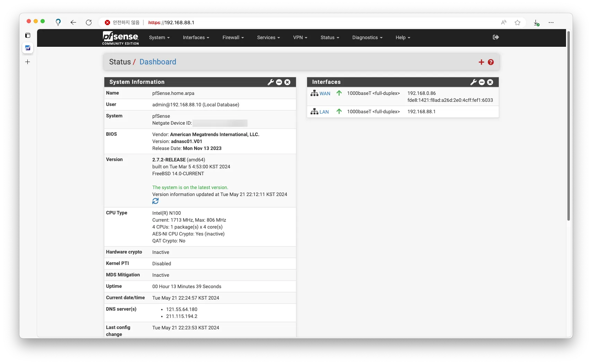This screenshot has width=592, height=364.
Task: Click the Dashboard breadcrumb link
Action: point(158,62)
